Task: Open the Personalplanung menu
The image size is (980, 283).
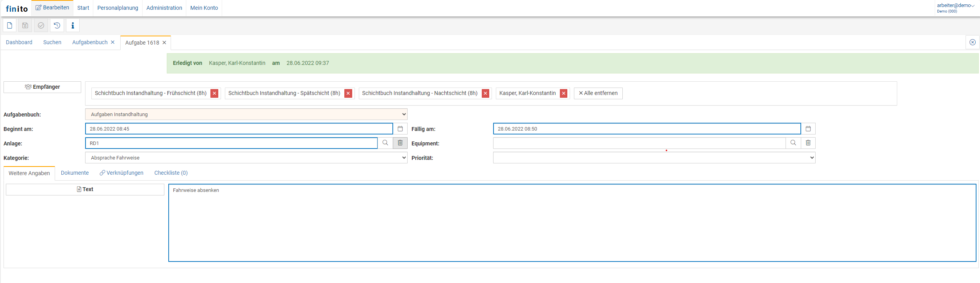Action: (118, 8)
